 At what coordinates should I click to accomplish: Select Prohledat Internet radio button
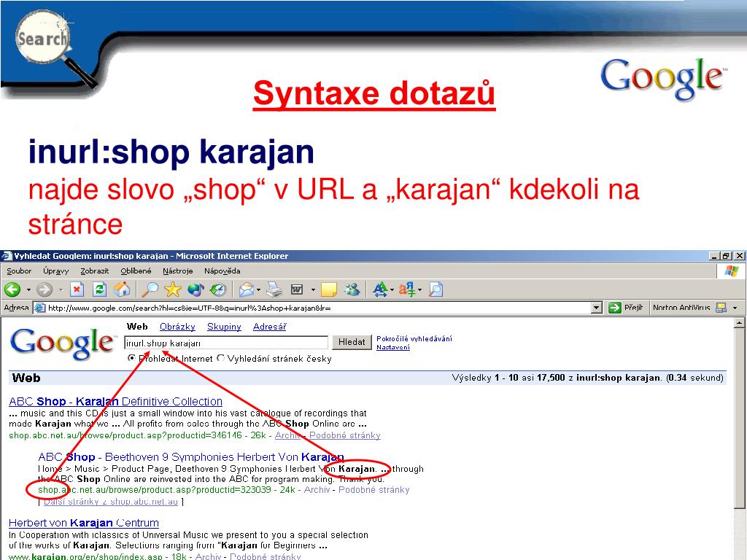[131, 358]
